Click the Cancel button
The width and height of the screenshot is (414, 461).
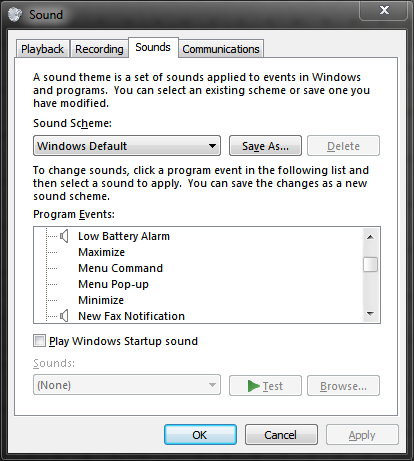tap(281, 435)
